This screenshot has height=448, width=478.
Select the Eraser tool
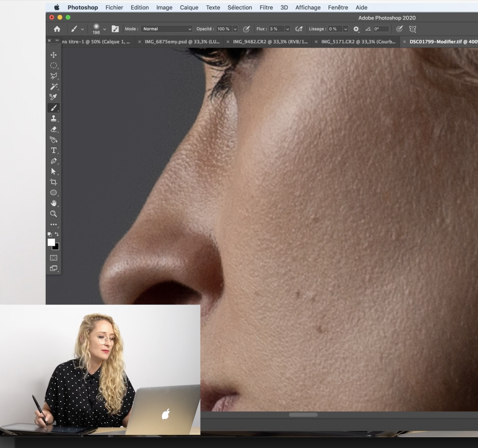coord(54,129)
